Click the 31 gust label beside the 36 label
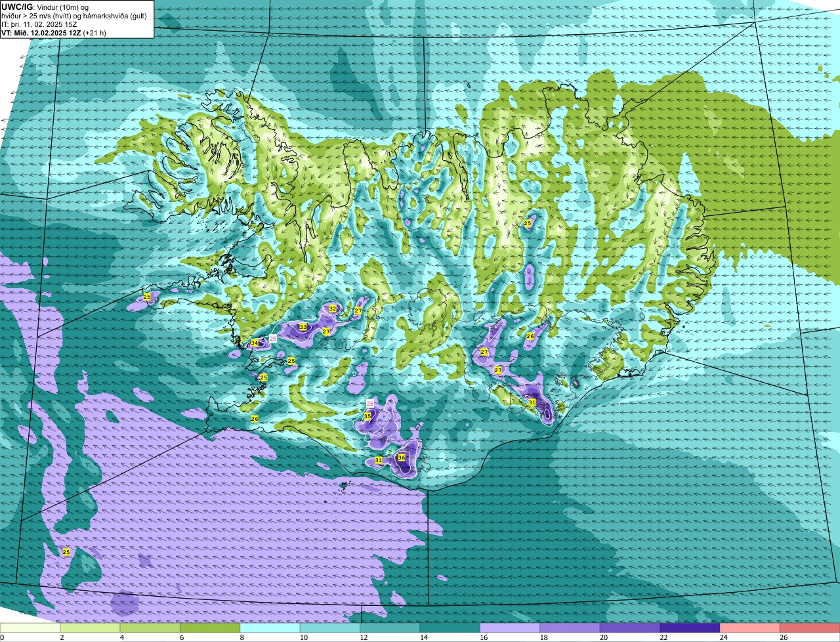Viewport: 840px width, 642px height. tap(379, 461)
